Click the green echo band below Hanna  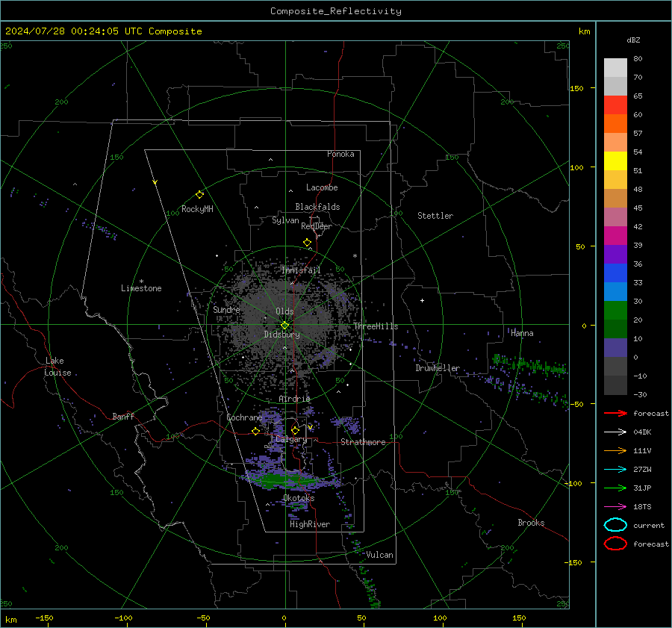529,365
